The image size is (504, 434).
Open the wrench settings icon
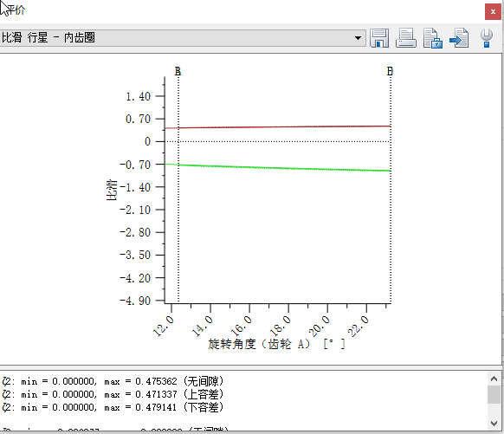487,38
